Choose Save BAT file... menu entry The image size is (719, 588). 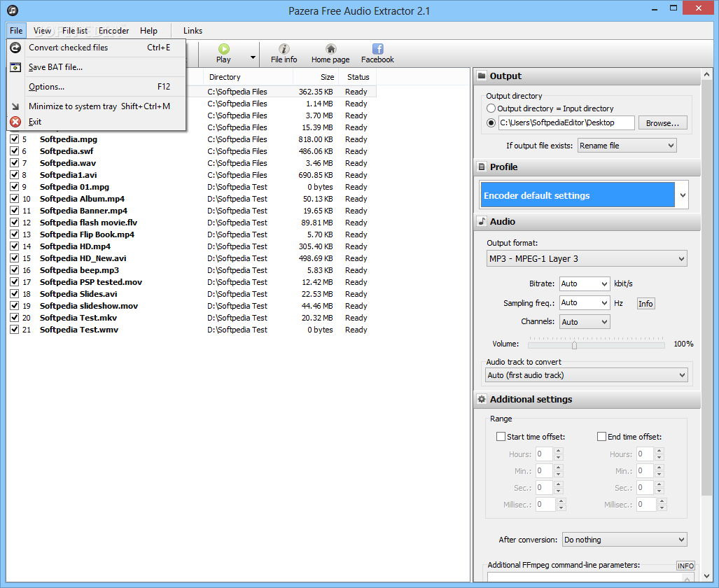(x=97, y=67)
